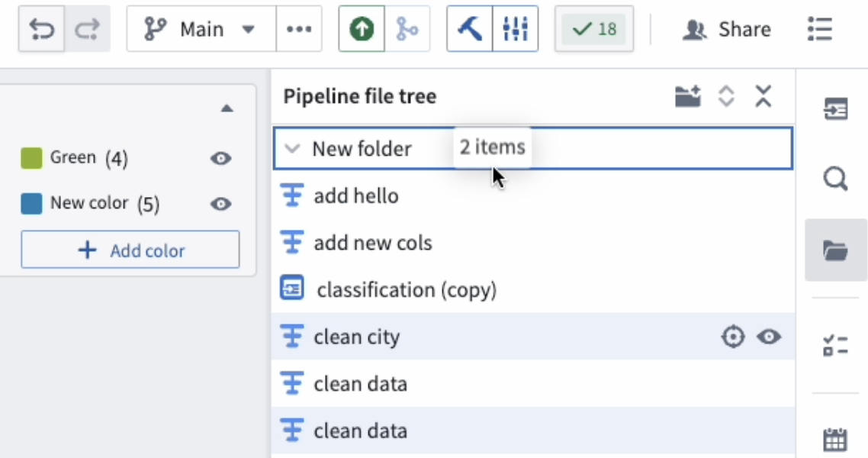This screenshot has height=458, width=868.
Task: Collapse the New folder chevron
Action: tap(291, 148)
